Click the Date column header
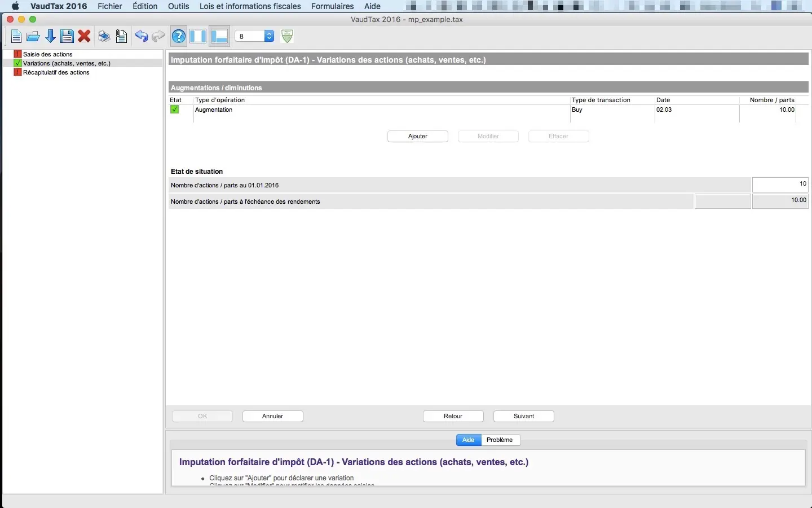This screenshot has width=812, height=508. (697, 100)
